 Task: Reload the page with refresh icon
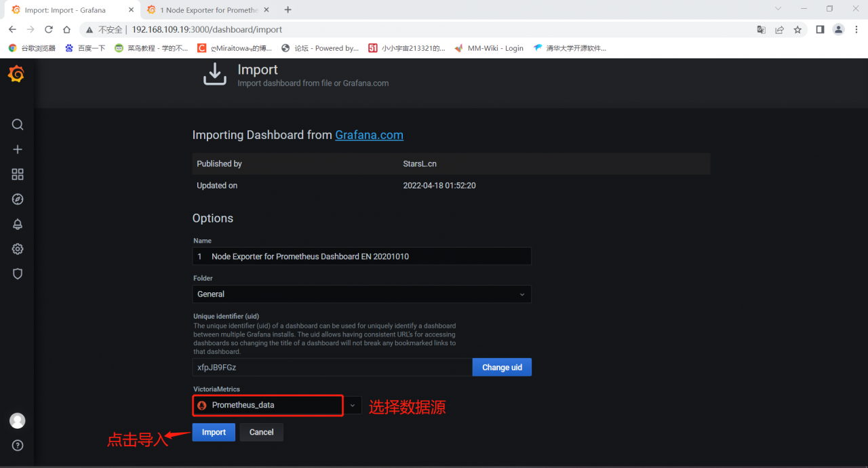tap(49, 30)
